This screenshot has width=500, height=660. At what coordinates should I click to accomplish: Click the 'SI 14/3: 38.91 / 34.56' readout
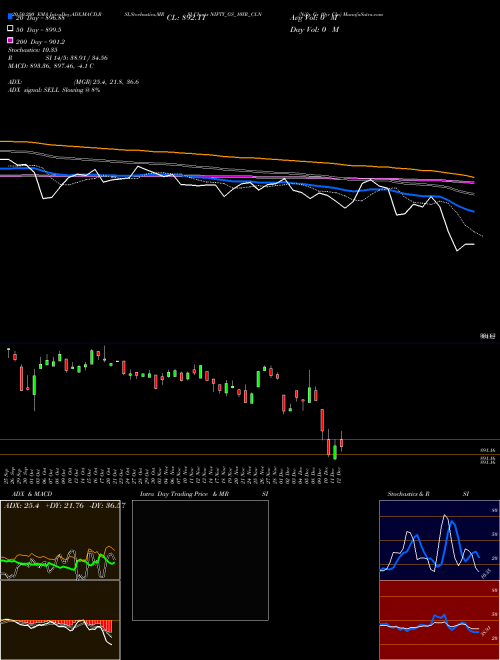(x=77, y=58)
